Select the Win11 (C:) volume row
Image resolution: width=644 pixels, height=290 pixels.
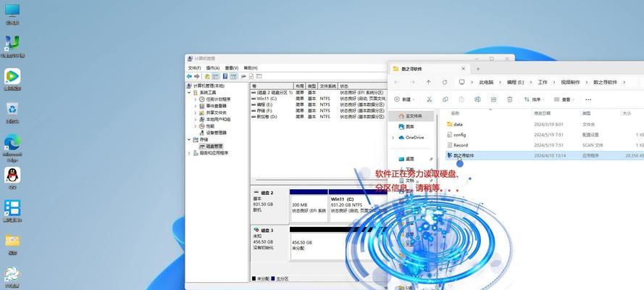pyautogui.click(x=319, y=99)
